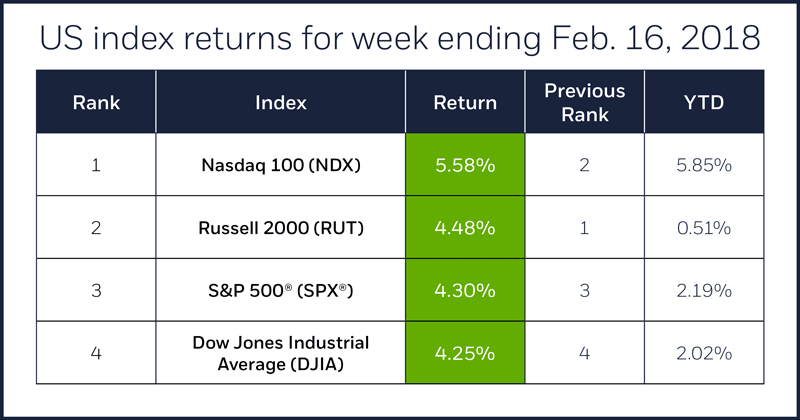Click the 5.85% YTD value
The image size is (800, 420).
704,165
